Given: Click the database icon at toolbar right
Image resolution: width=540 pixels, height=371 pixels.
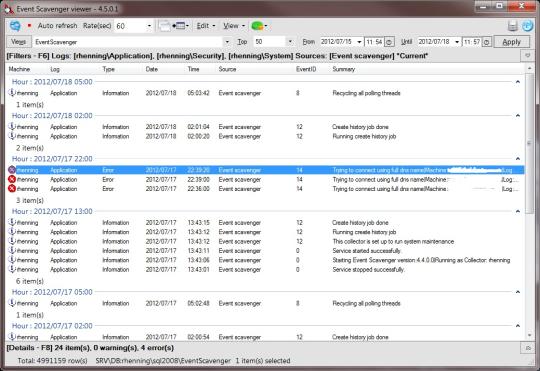Looking at the screenshot, I should (x=513, y=26).
